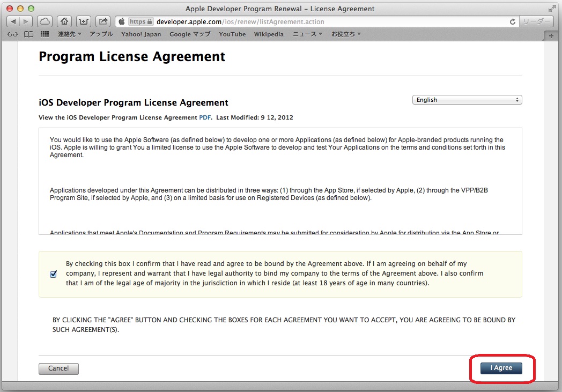Click the Share arrow toolbar icon

[104, 21]
